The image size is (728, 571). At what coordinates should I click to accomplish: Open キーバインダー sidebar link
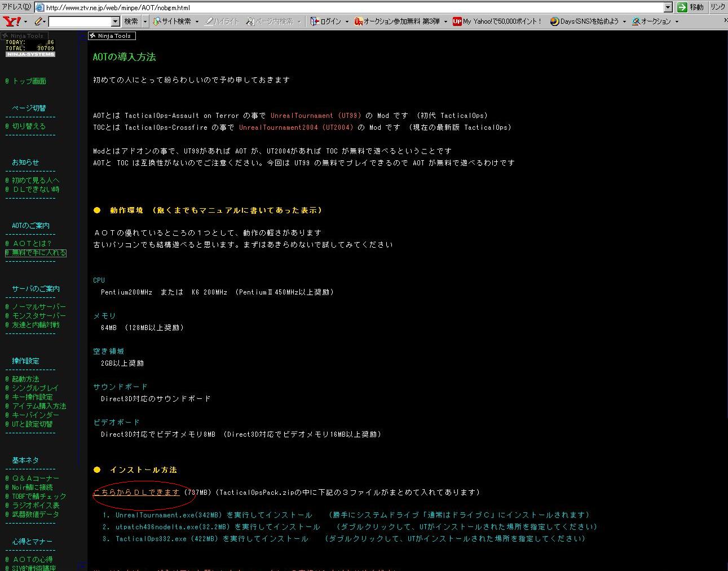[x=36, y=415]
